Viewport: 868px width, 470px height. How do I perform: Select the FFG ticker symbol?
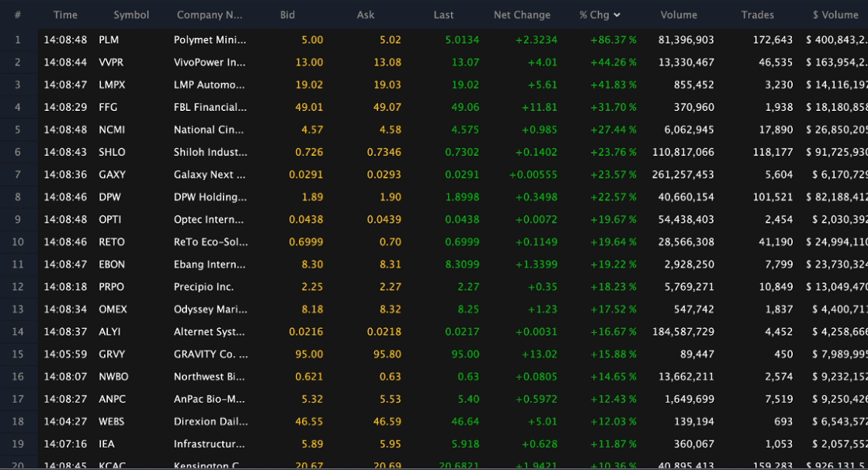click(x=108, y=107)
